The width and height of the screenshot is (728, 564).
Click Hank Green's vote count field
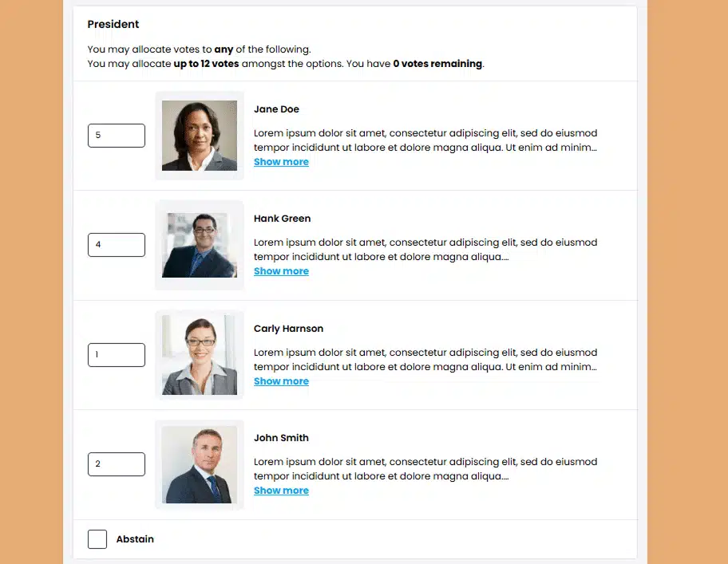[116, 244]
